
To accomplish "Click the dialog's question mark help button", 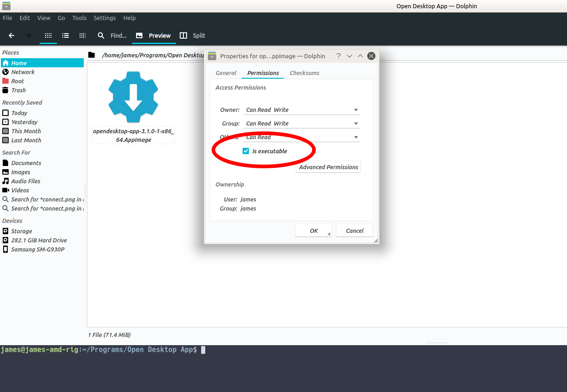I will 339,56.
